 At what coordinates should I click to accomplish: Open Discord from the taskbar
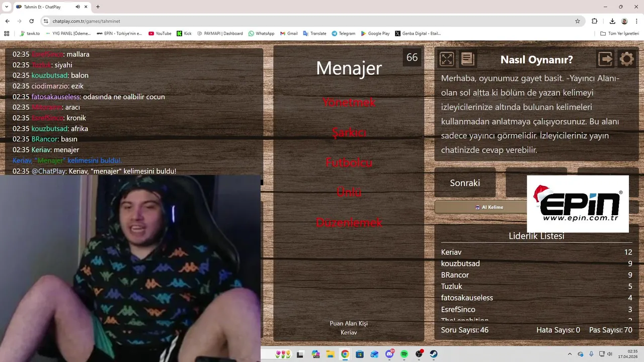(x=389, y=354)
